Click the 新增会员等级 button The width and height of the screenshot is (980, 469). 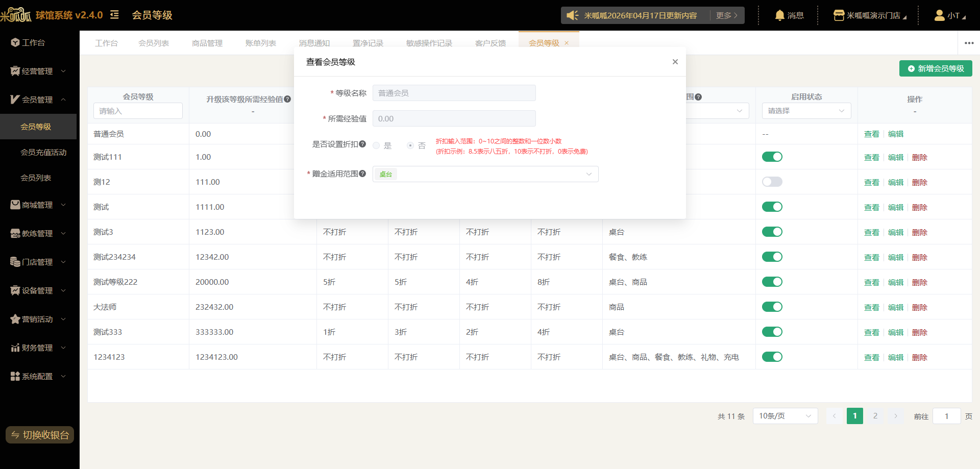tap(936, 68)
